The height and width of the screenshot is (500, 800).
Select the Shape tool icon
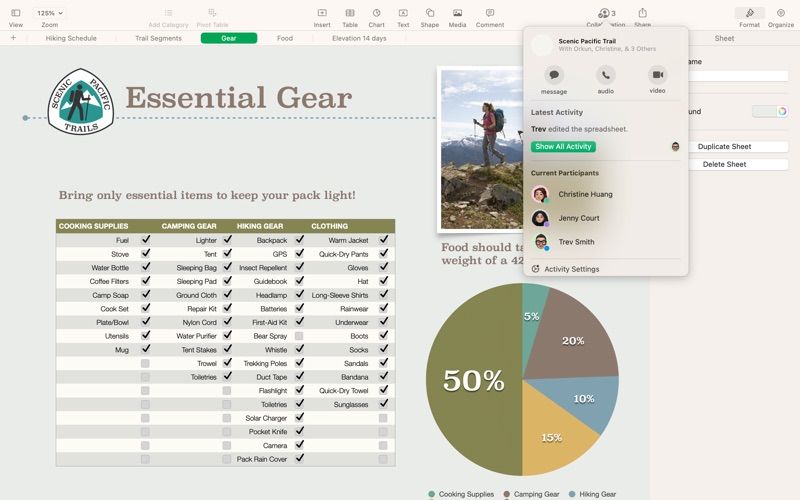(430, 13)
